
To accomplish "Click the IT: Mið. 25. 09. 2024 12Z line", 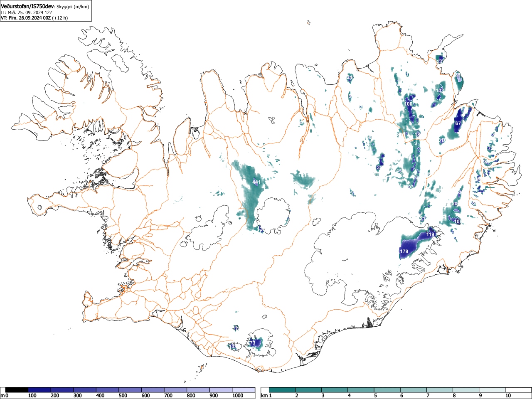I will pos(27,12).
